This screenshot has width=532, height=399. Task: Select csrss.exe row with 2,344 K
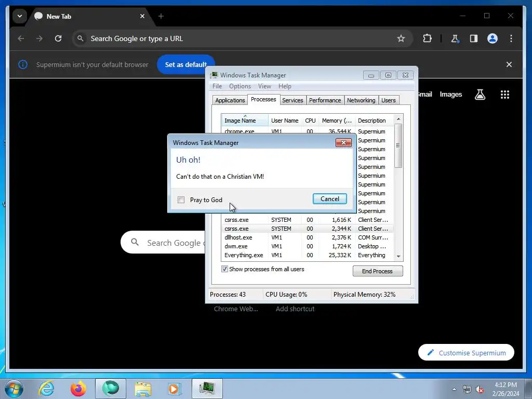tap(308, 229)
